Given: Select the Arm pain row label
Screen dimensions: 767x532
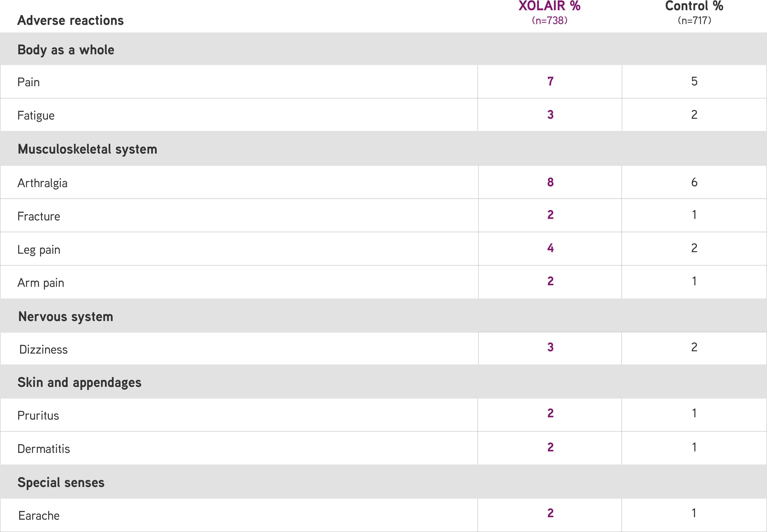Looking at the screenshot, I should 41,283.
